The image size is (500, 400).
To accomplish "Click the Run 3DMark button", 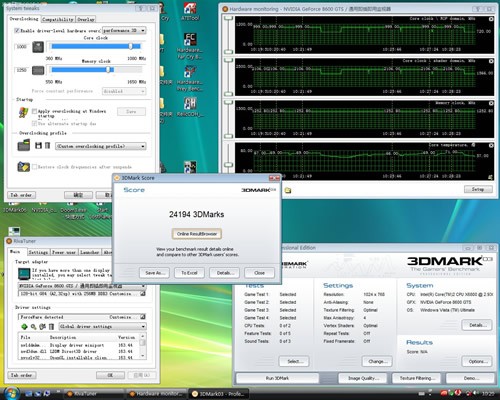I will coord(277,378).
